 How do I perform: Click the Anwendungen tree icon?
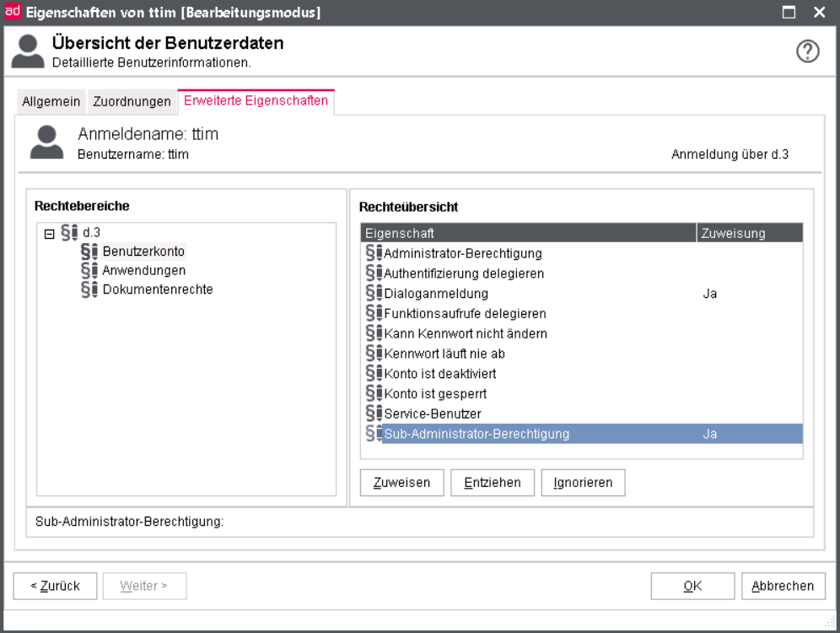89,271
